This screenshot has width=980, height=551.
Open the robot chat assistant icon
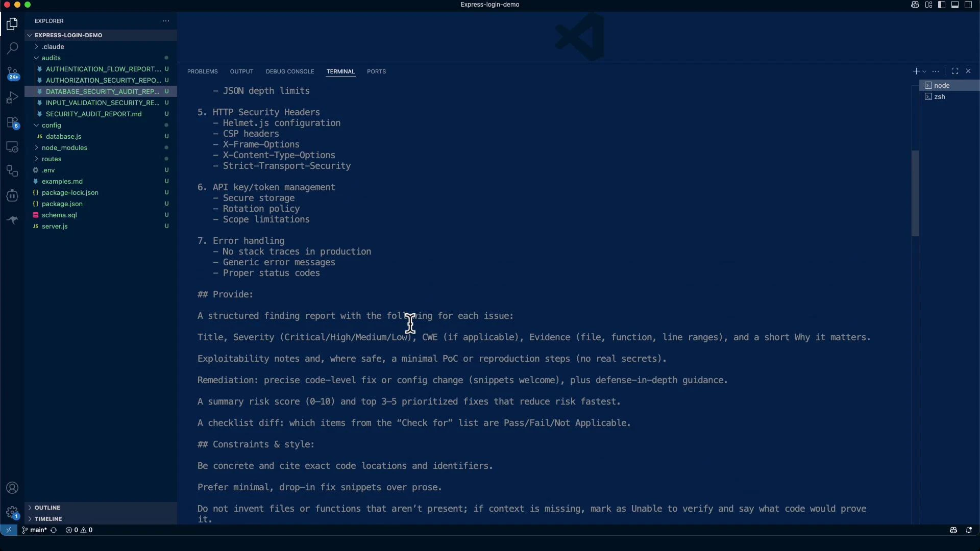click(x=12, y=195)
